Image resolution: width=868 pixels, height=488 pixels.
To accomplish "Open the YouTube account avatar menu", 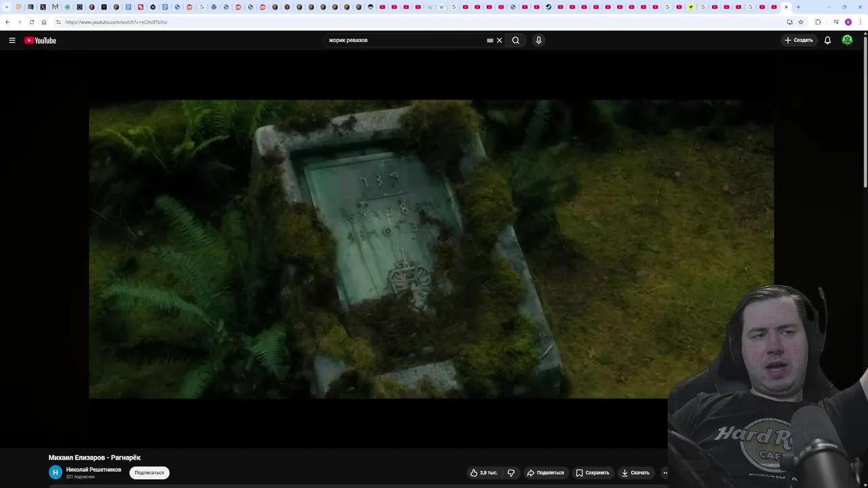I will [x=847, y=40].
